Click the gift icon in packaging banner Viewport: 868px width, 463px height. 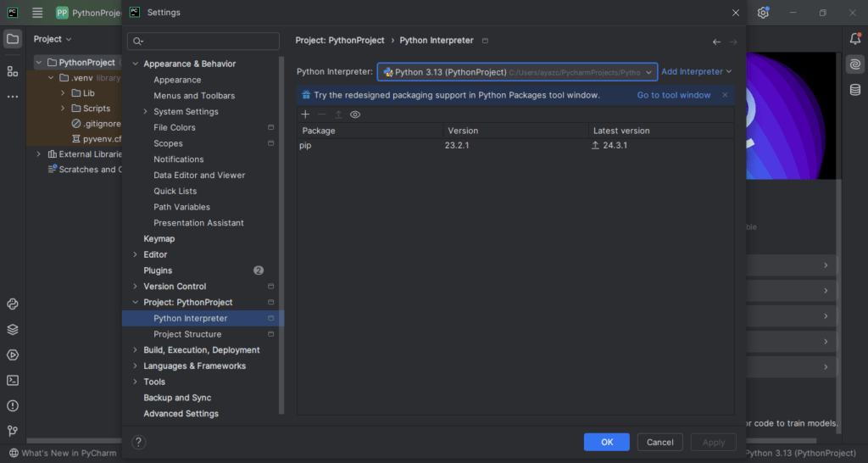point(306,95)
